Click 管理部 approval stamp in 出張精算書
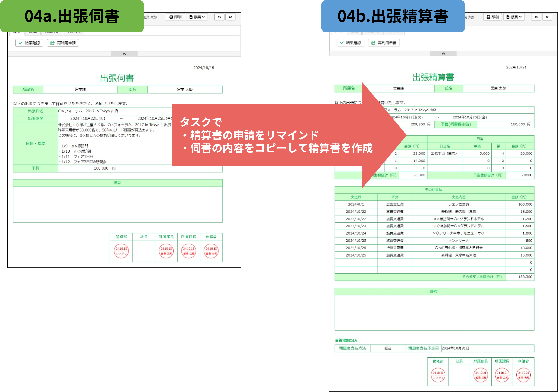Screen dimensions: 558x392 (x=438, y=375)
